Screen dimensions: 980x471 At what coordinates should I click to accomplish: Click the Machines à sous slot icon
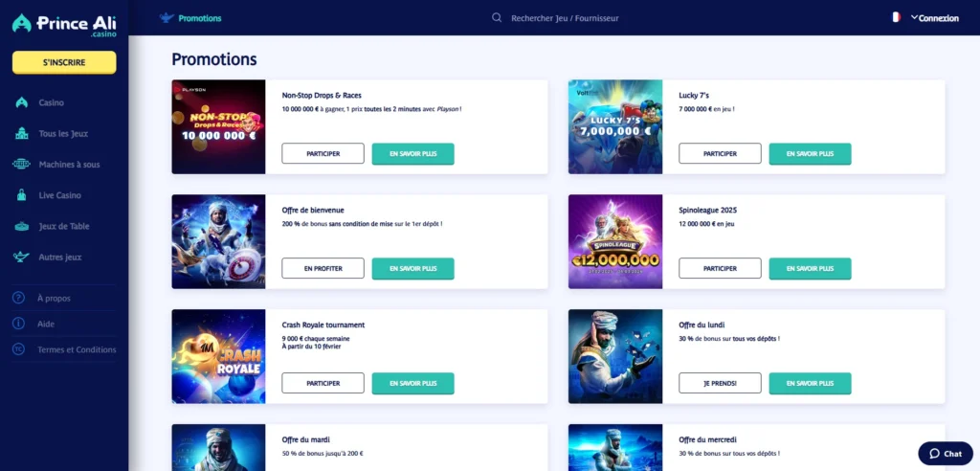tap(21, 165)
